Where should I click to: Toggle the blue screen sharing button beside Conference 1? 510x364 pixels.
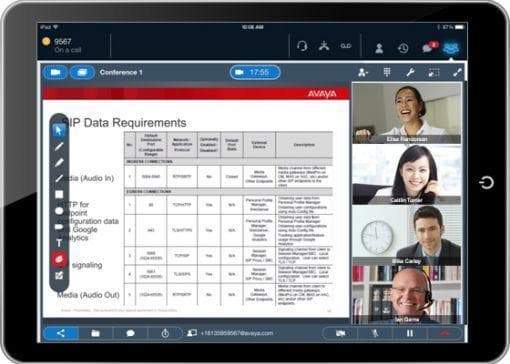pos(82,72)
